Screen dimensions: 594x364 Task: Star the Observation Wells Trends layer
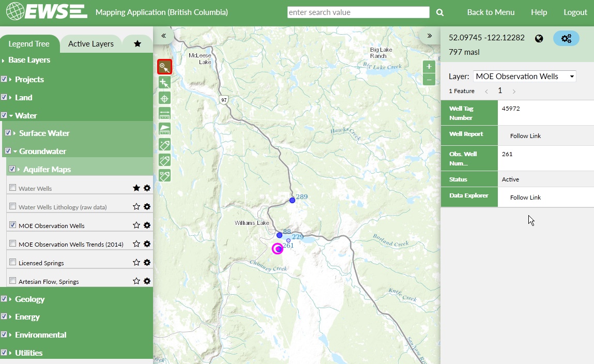pyautogui.click(x=136, y=244)
